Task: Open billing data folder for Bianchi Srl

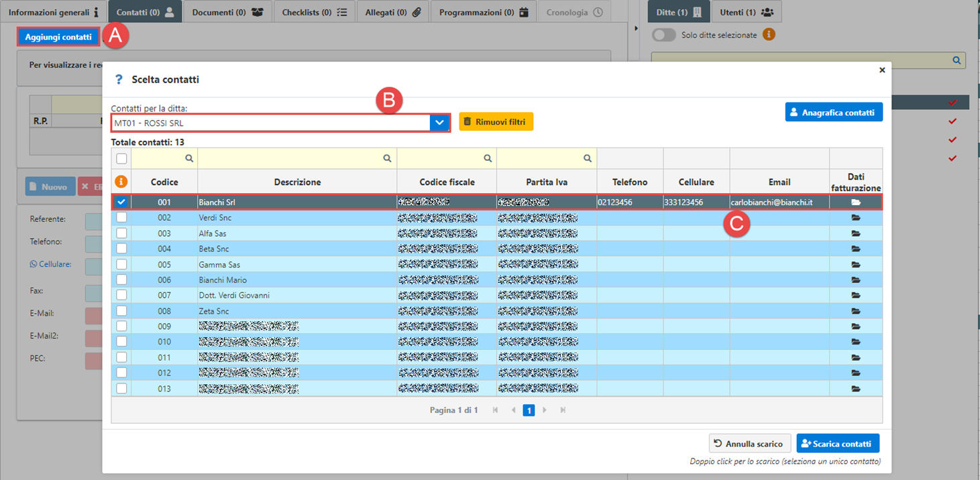Action: point(855,202)
